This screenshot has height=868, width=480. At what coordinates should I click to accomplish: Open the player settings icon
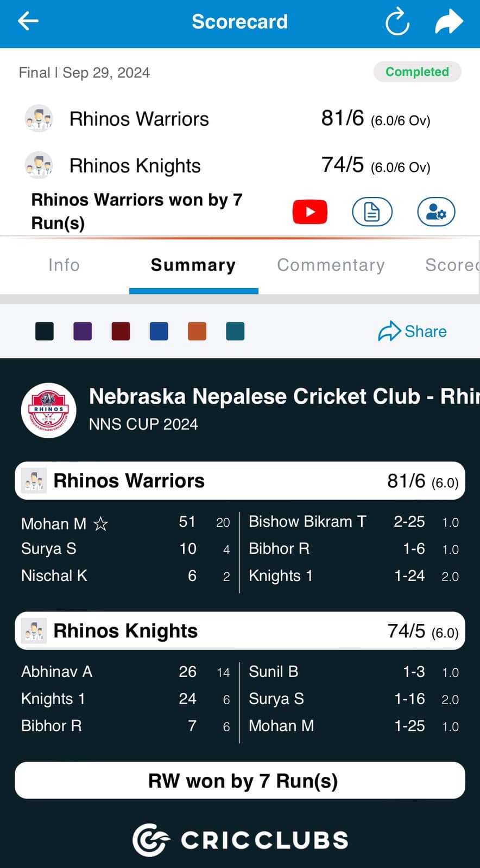(436, 212)
